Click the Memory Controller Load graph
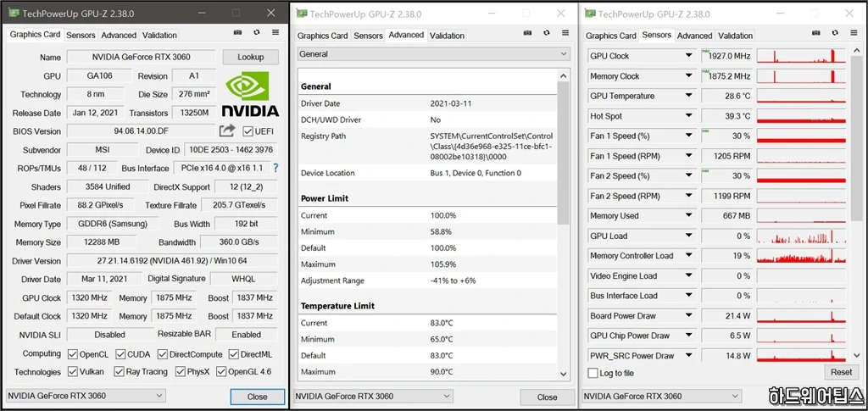 click(x=802, y=256)
